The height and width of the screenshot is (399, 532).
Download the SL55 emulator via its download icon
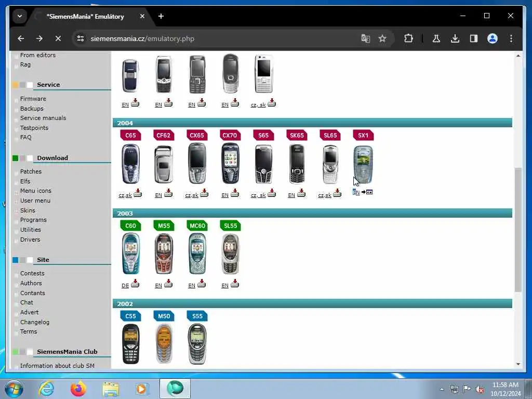[235, 283]
